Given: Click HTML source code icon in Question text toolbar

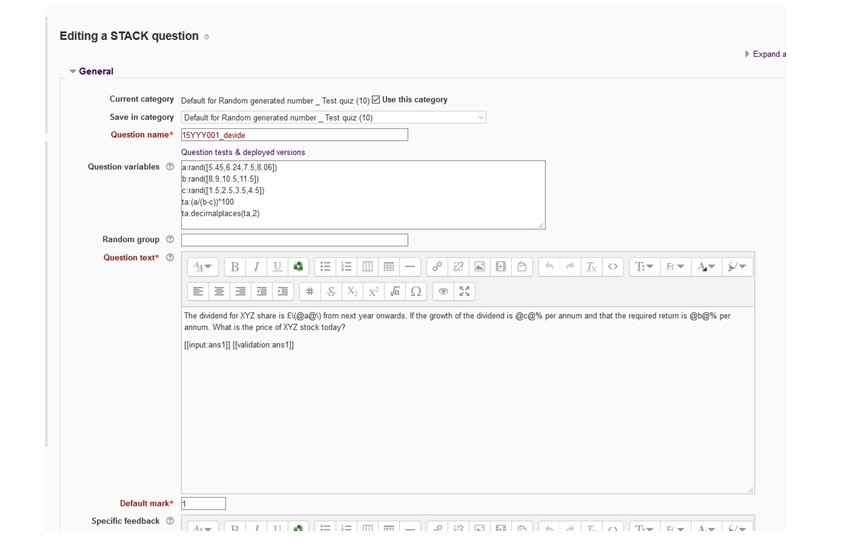Looking at the screenshot, I should click(x=613, y=267).
